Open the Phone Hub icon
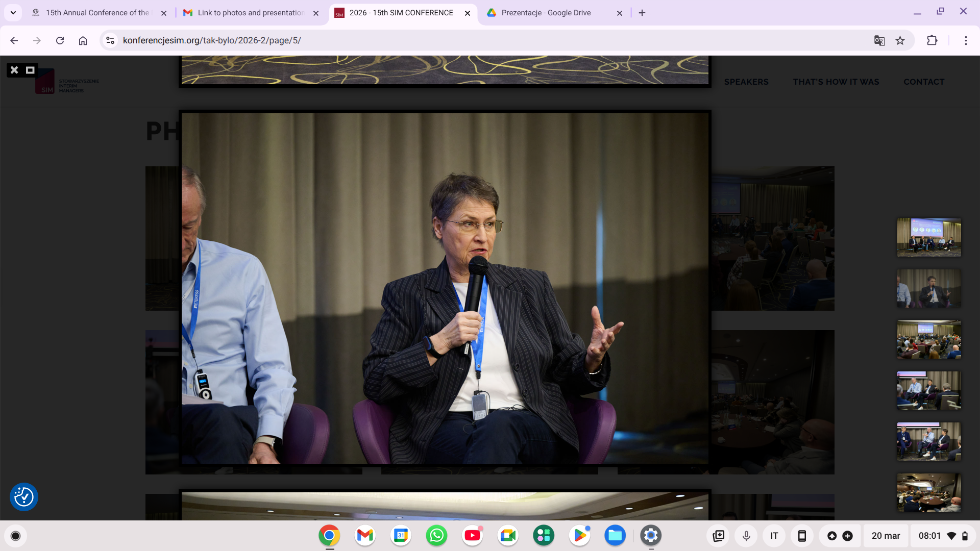 802,536
